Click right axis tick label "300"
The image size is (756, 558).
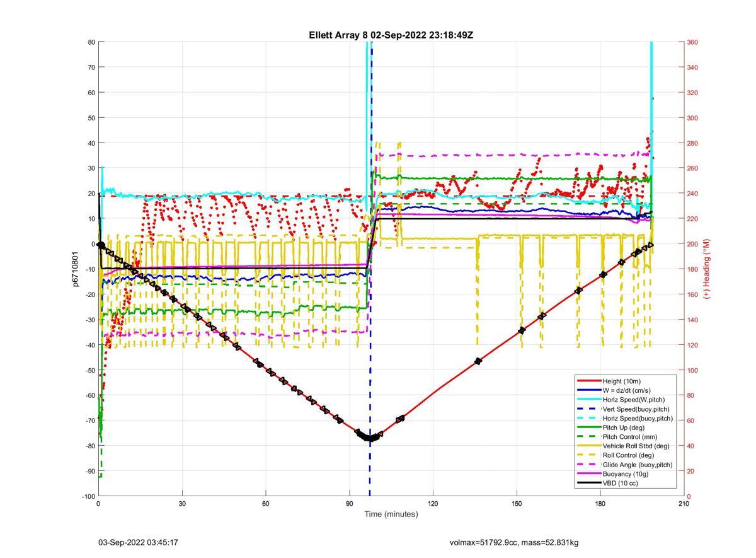[x=692, y=118]
